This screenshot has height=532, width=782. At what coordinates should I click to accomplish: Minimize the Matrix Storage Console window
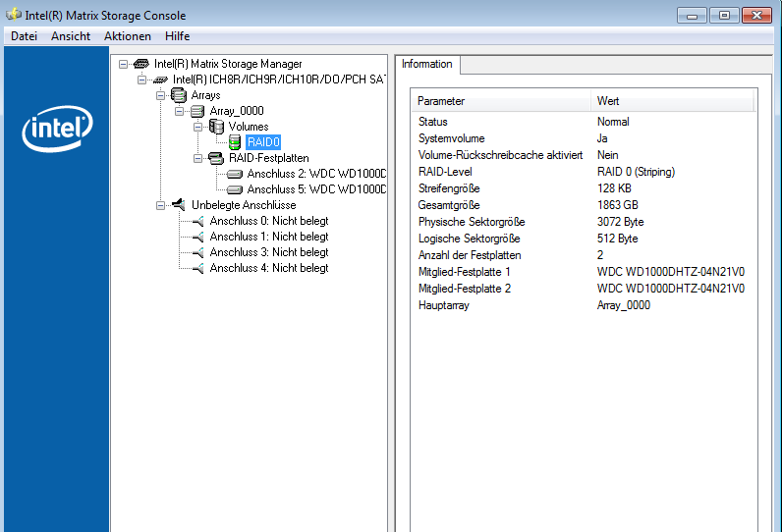tap(692, 16)
